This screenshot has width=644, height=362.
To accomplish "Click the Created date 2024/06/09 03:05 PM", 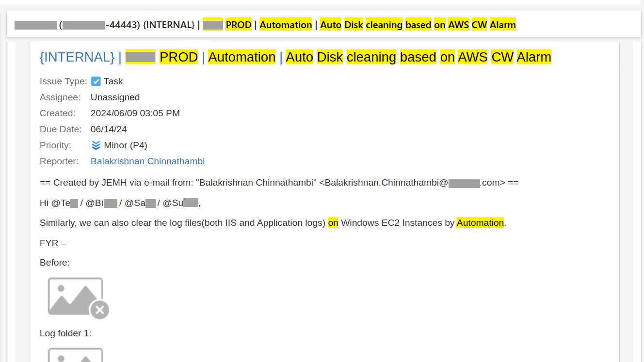I will pyautogui.click(x=135, y=113).
